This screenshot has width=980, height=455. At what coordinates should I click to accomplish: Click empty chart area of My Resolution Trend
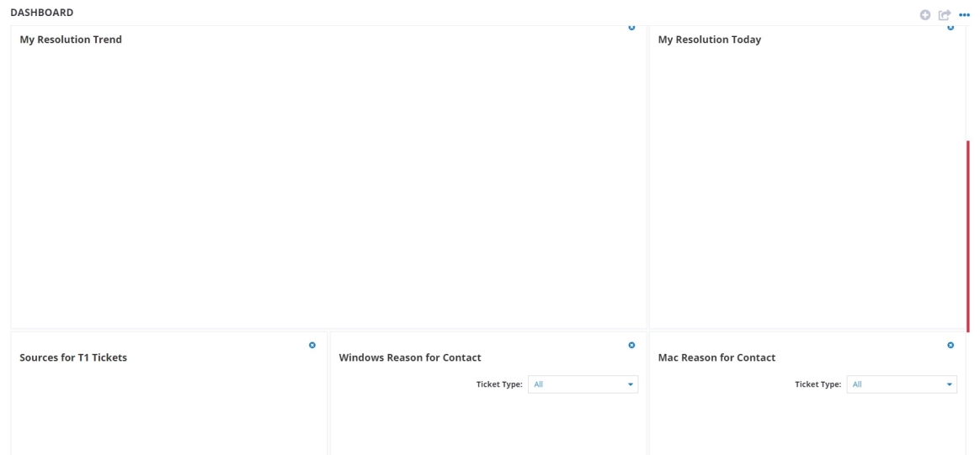328,185
